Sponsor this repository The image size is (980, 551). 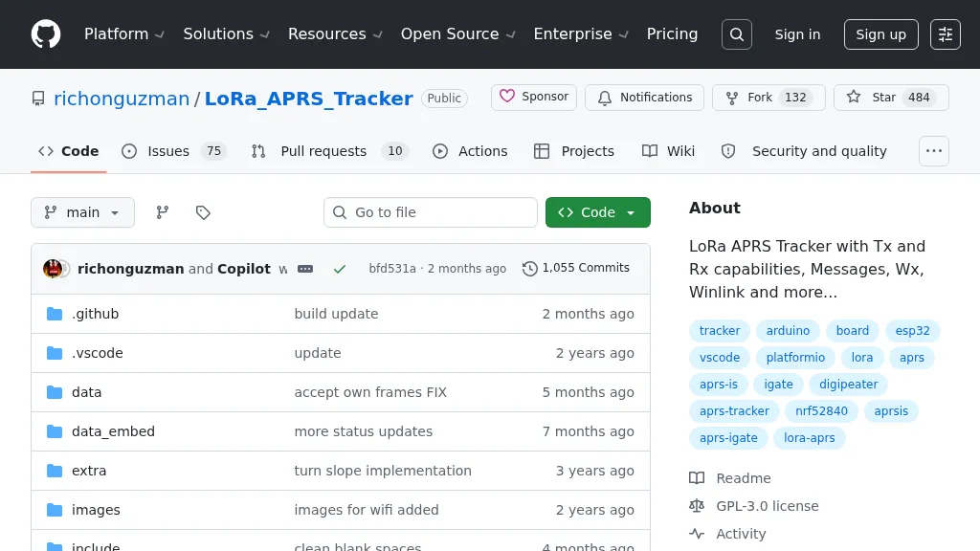534,98
